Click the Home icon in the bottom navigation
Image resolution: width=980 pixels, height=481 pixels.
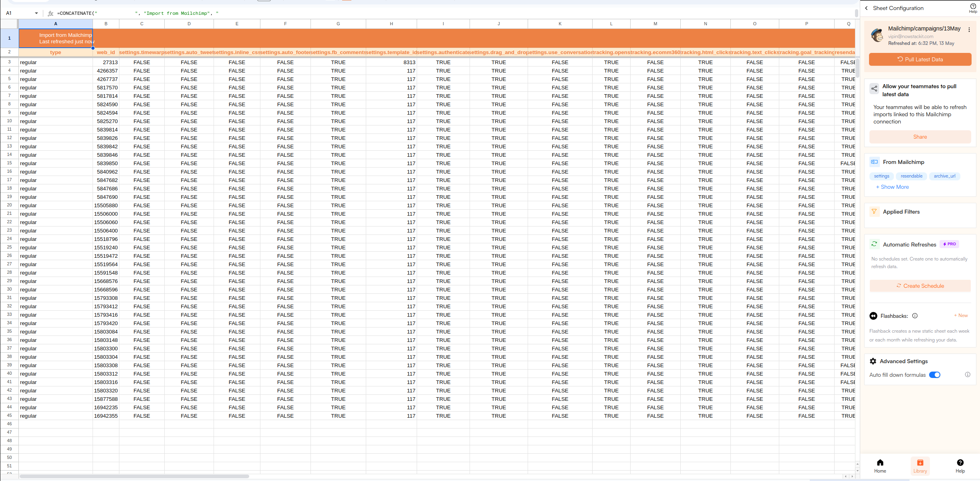tap(880, 463)
